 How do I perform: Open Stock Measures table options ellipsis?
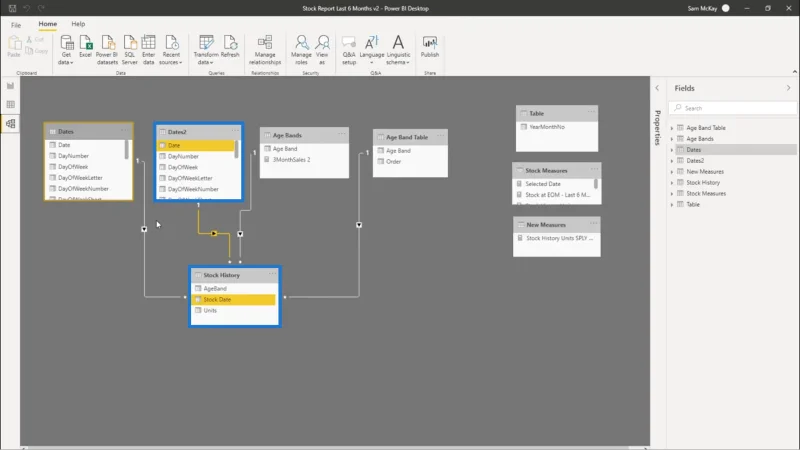click(x=594, y=169)
